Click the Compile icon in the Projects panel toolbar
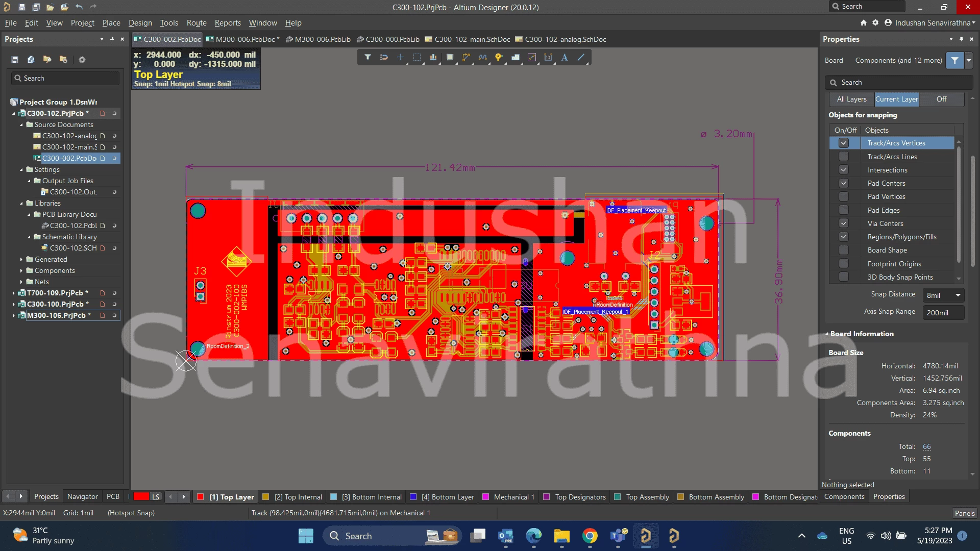 point(31,60)
